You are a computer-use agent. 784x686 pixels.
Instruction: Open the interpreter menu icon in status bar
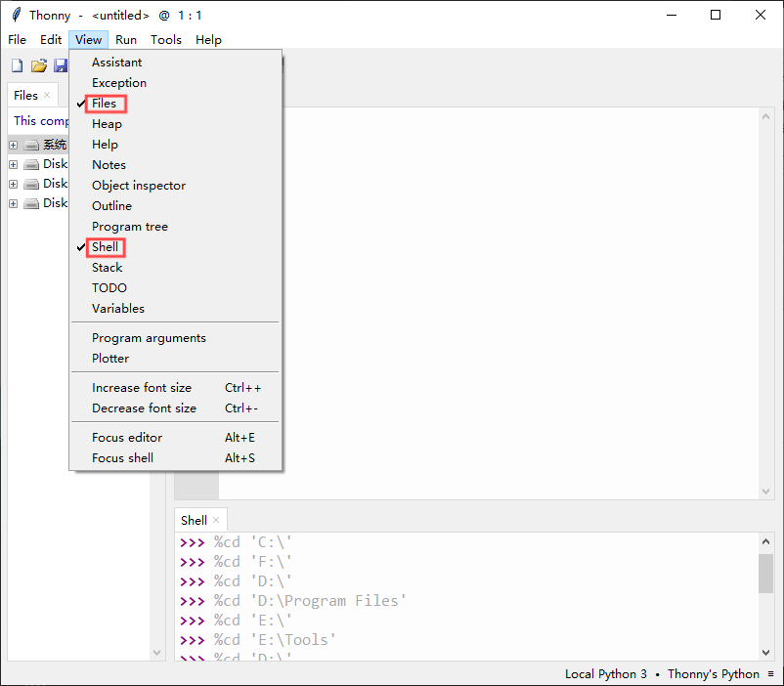coord(771,674)
